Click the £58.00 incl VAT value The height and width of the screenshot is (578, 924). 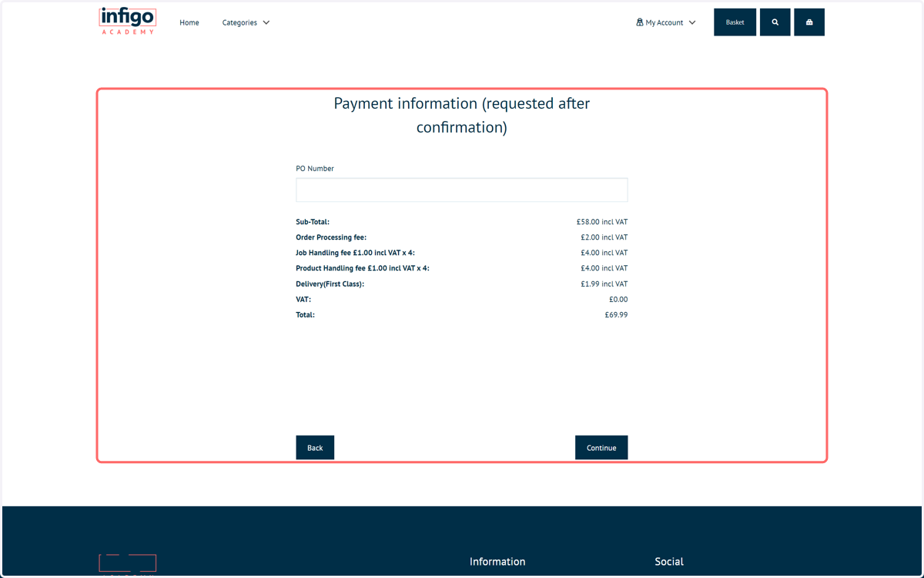(x=602, y=222)
